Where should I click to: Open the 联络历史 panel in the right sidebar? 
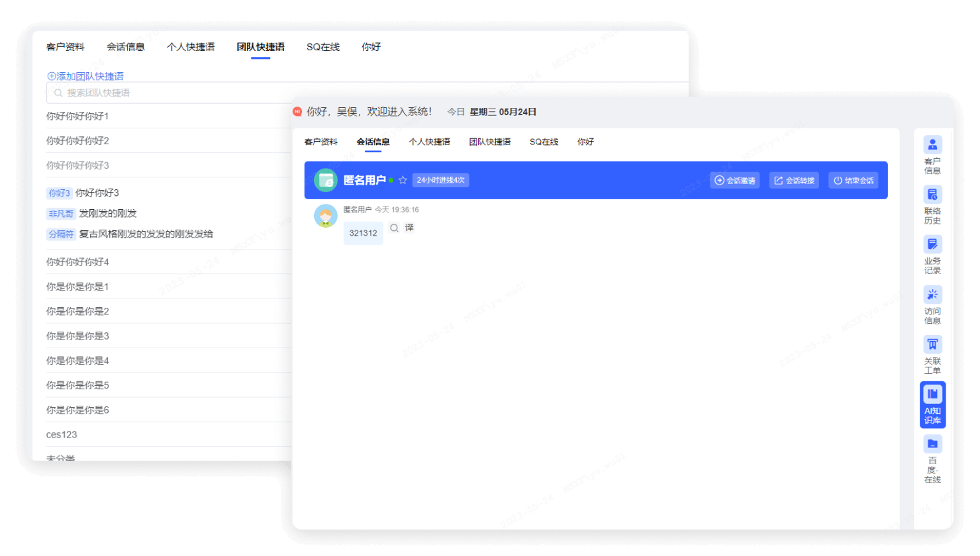click(x=932, y=205)
